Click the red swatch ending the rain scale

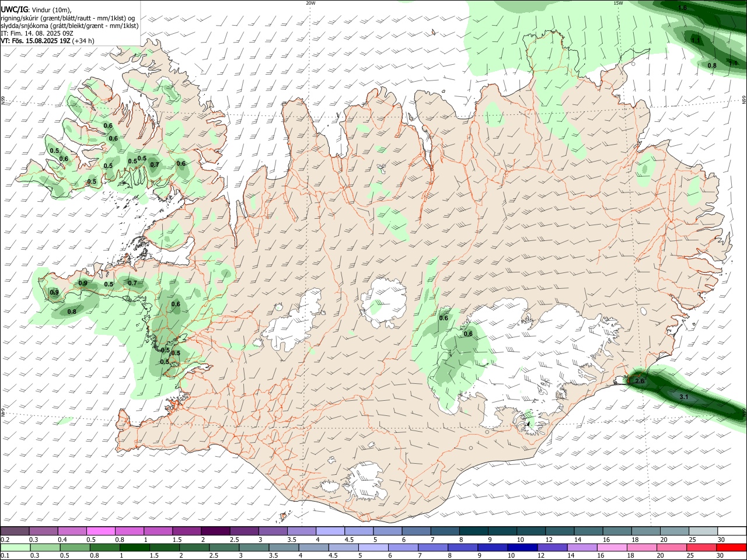tap(731, 548)
